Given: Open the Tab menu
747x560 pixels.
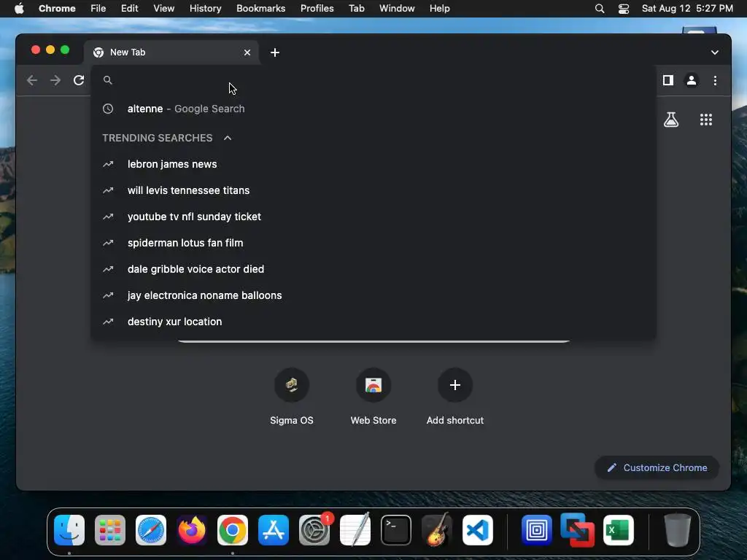Looking at the screenshot, I should [356, 9].
